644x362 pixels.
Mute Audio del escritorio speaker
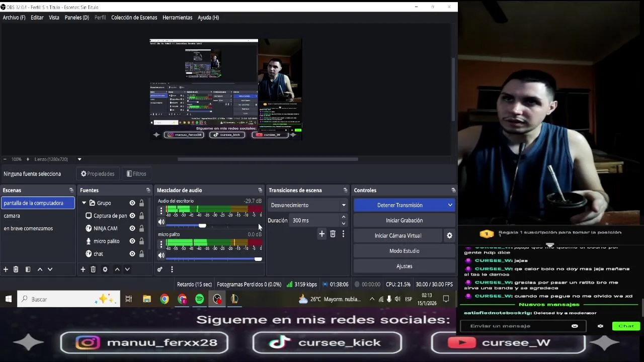161,222
